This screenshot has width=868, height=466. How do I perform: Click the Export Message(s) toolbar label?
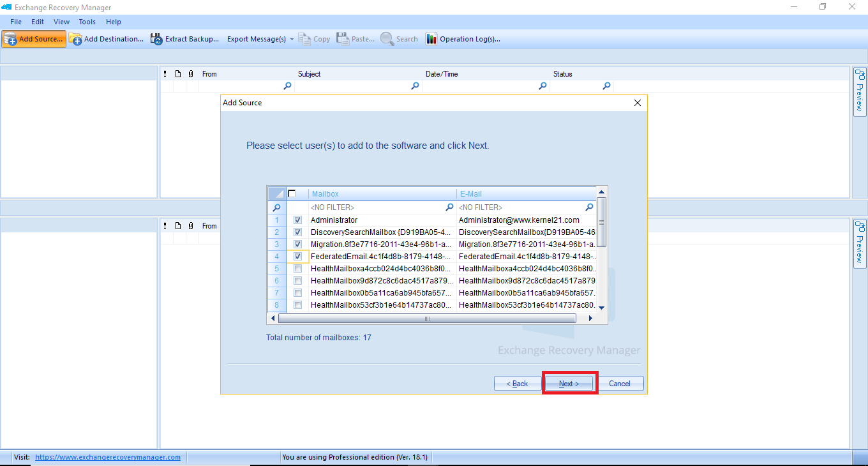(257, 39)
